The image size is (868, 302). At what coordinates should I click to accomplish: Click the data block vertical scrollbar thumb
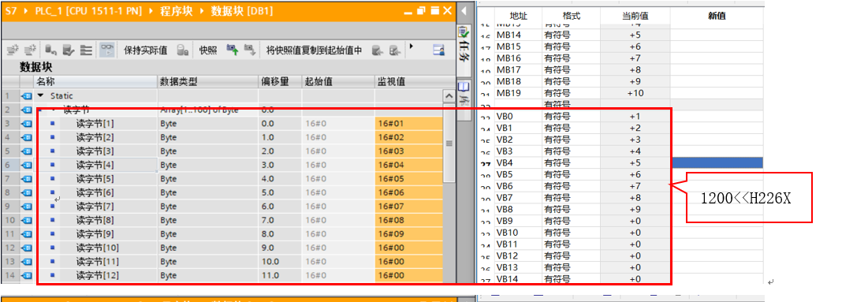[449, 143]
